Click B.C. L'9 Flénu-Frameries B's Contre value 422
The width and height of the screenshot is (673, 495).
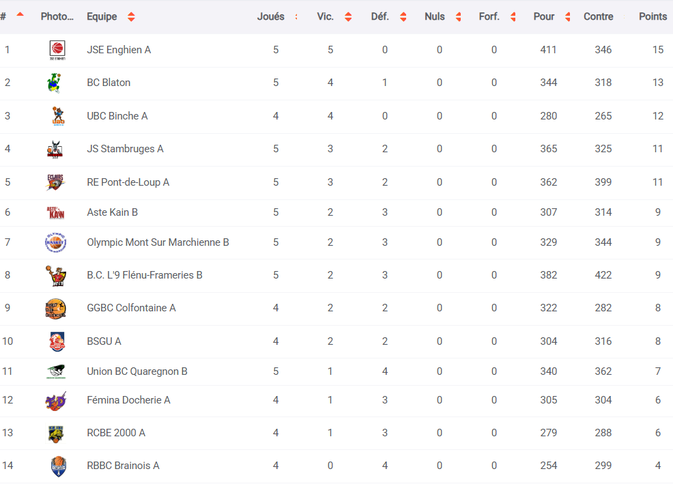(603, 275)
